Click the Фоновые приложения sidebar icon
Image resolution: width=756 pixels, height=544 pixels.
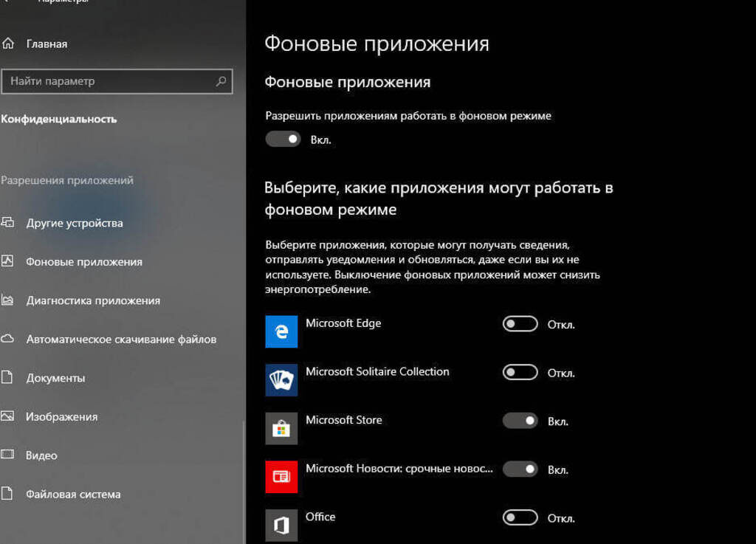(7, 261)
